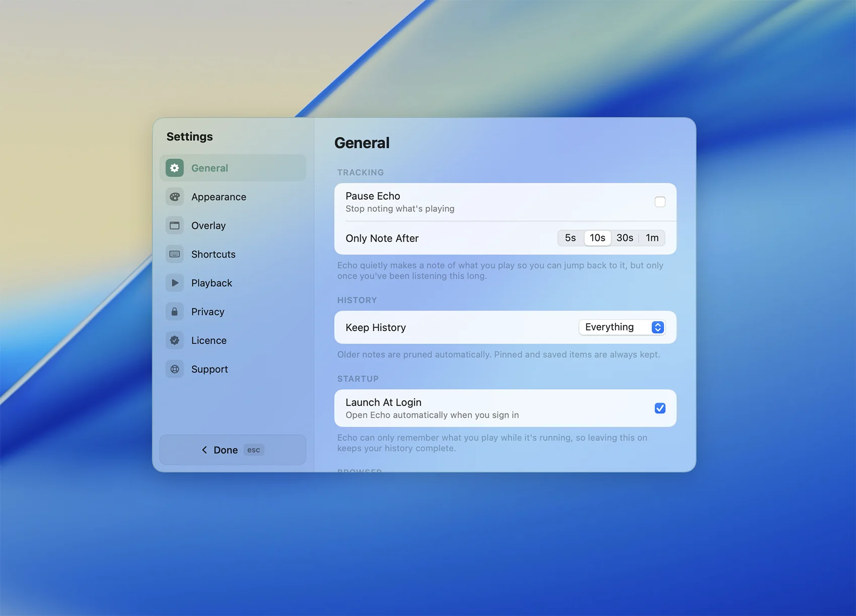Screen dimensions: 856x616
Task: Click the Privacy lock icon
Action: tap(175, 312)
